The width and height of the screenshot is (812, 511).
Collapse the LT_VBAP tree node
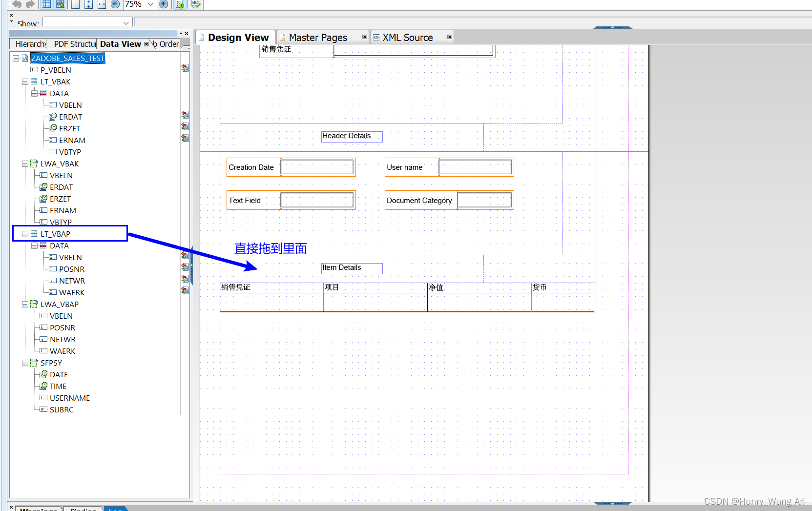click(x=25, y=233)
